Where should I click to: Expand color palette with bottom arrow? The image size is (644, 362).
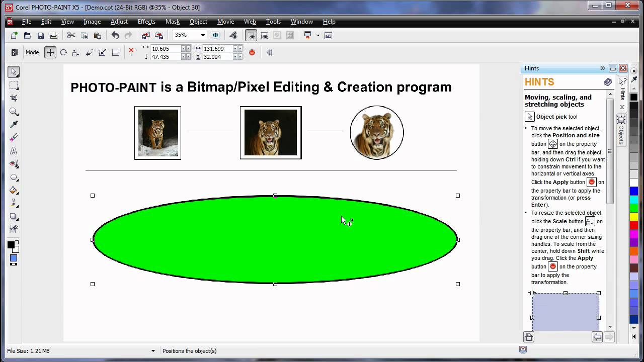coord(634,336)
